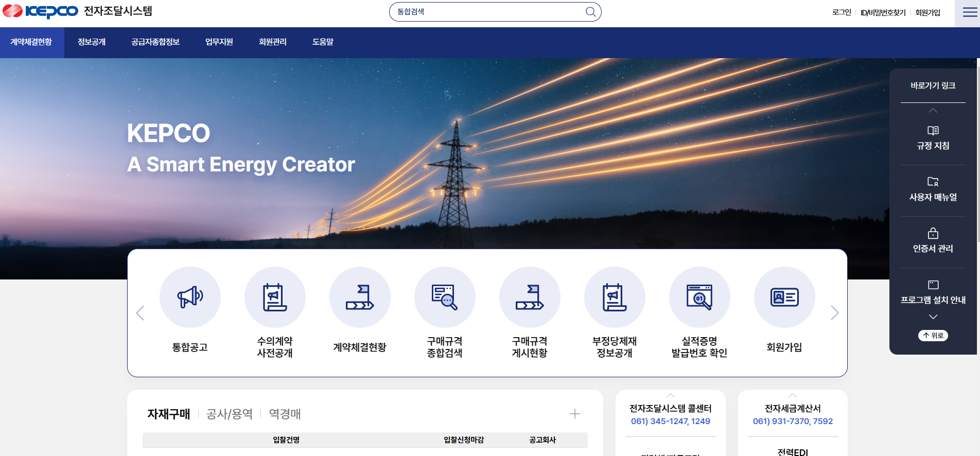Click the 입찰신청마감 column header
The height and width of the screenshot is (456, 980).
[x=464, y=440]
